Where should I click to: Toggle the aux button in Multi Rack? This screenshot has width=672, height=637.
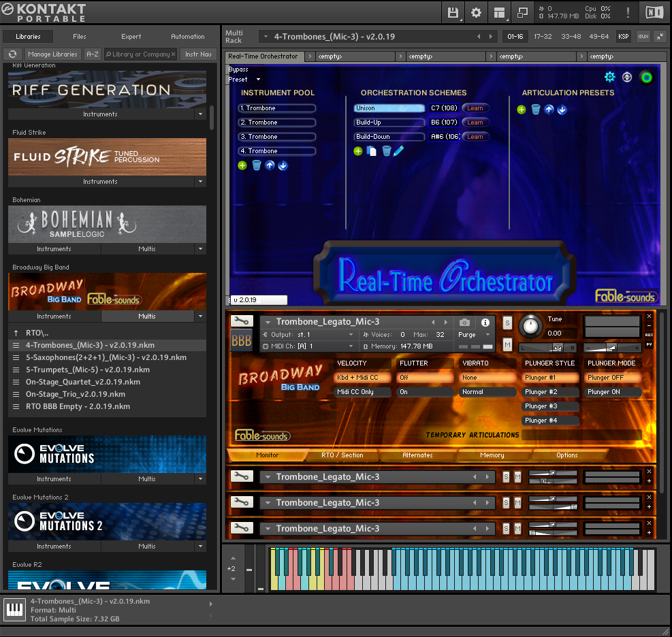click(643, 37)
